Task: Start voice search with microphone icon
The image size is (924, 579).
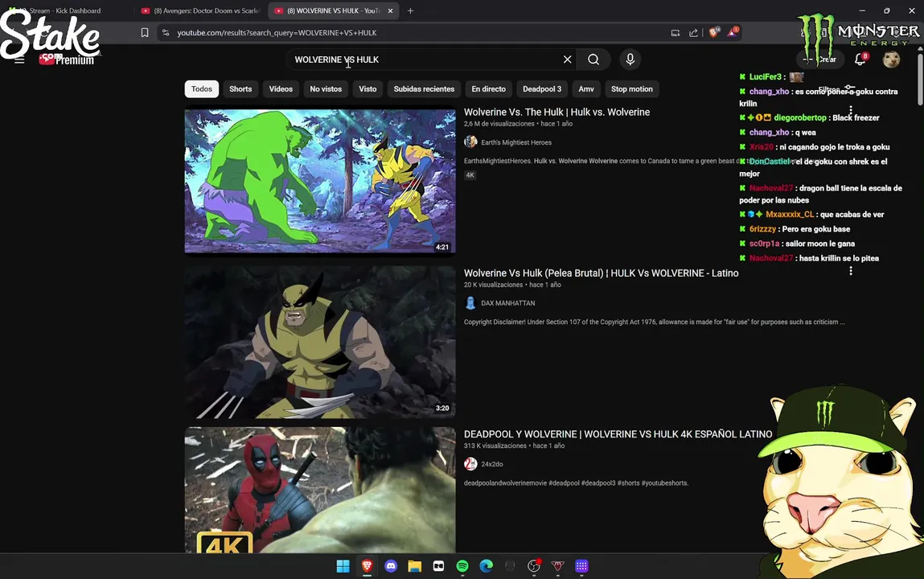Action: coord(630,60)
